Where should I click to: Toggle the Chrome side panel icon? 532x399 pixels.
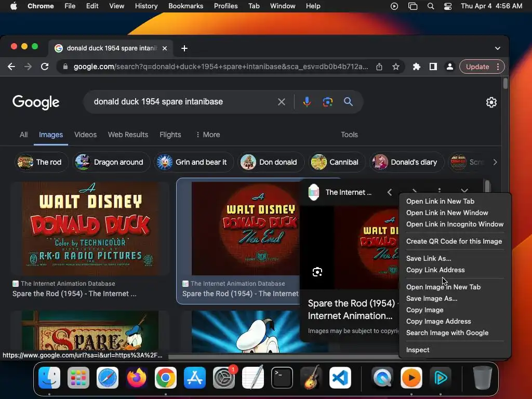[x=433, y=66]
